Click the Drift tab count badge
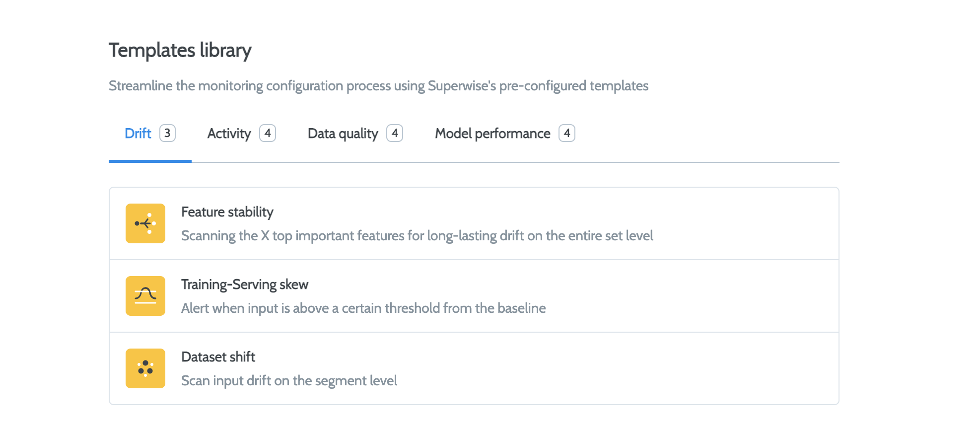 [x=167, y=133]
